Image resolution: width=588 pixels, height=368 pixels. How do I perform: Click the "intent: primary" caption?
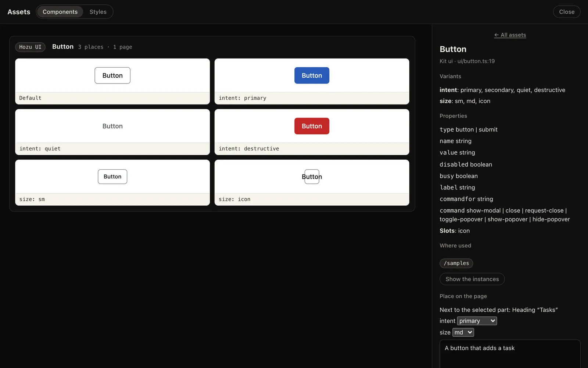click(x=243, y=98)
